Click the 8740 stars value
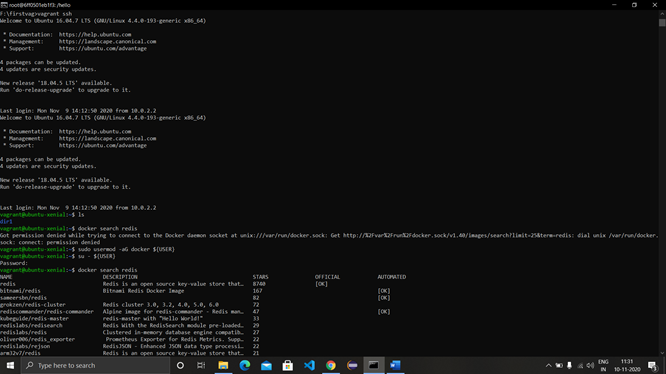Viewport: 666px width, 374px height. tap(259, 284)
